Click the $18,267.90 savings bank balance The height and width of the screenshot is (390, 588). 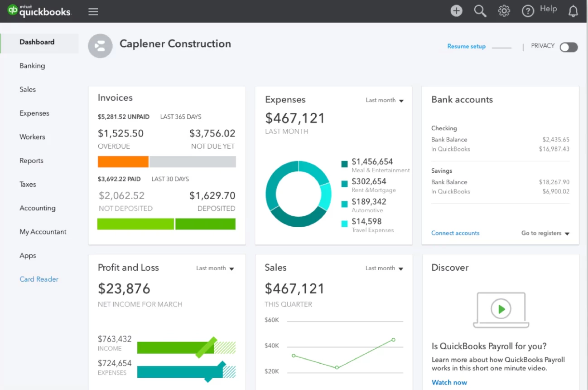[x=554, y=182]
